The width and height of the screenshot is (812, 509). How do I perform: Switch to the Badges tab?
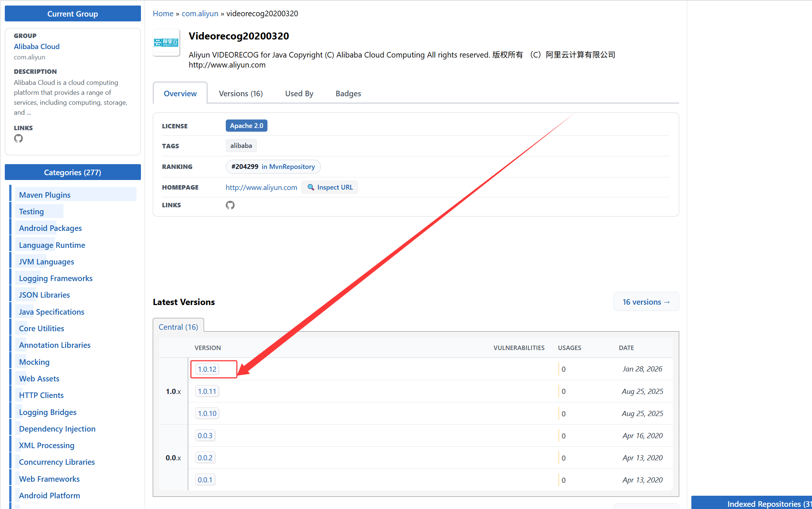pos(348,94)
